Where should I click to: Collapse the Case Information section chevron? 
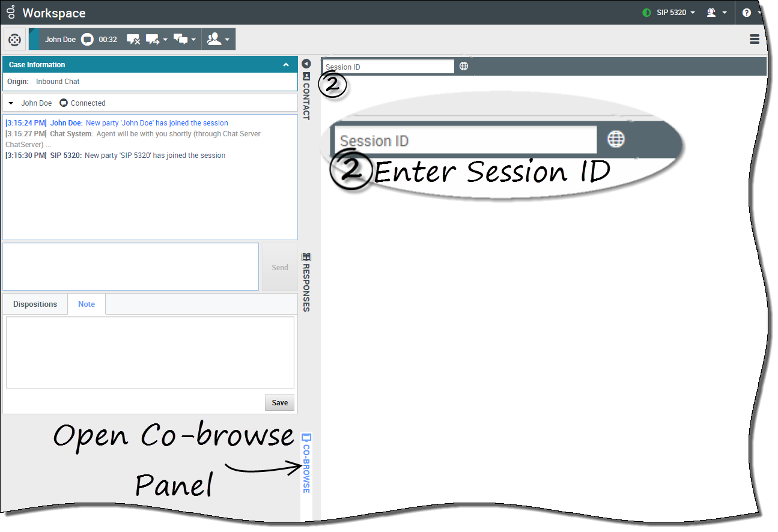click(287, 65)
